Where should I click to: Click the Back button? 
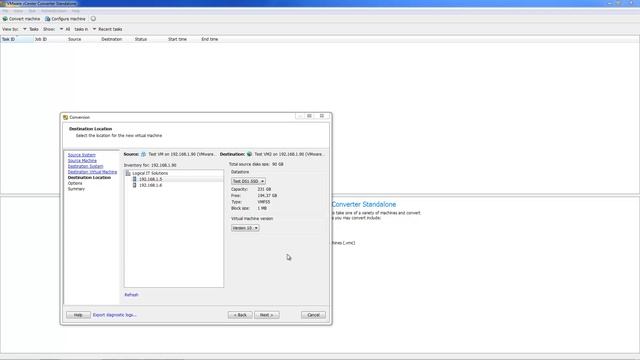(240, 315)
